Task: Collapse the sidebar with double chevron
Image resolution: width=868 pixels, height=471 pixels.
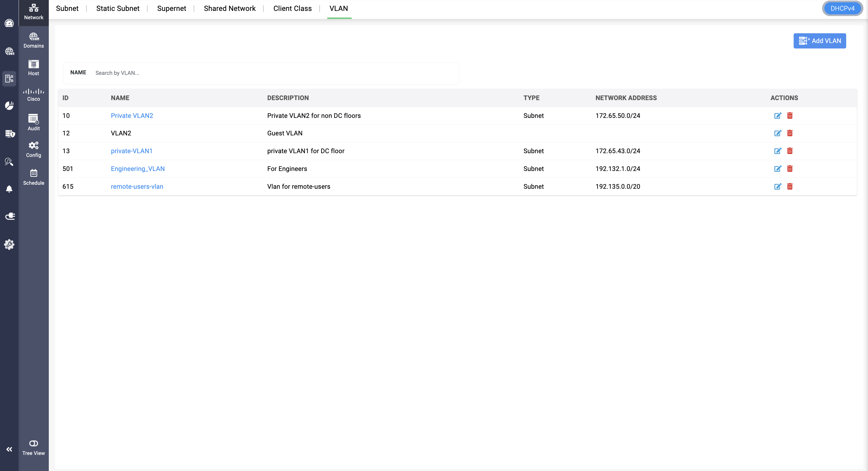Action: tap(9, 449)
